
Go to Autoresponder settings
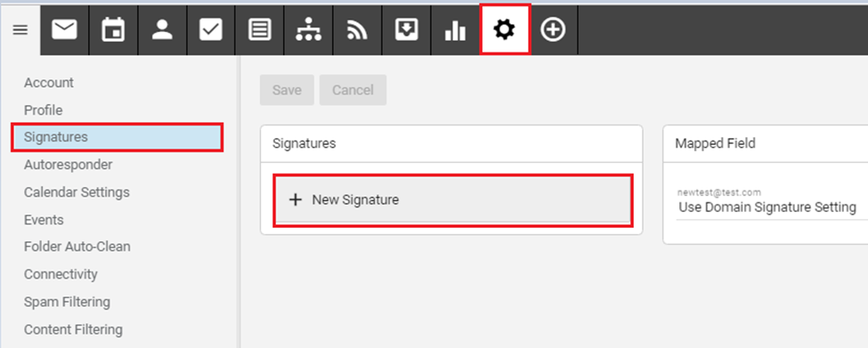point(68,165)
